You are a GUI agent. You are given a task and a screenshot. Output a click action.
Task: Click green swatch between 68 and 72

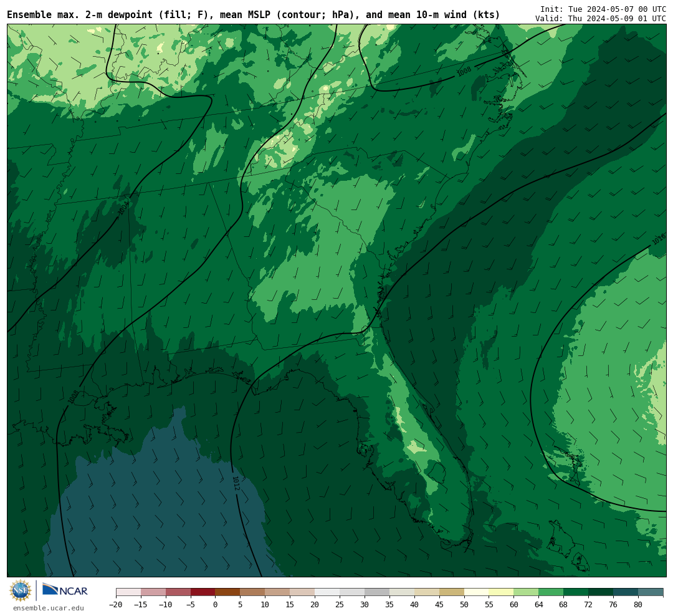576,592
